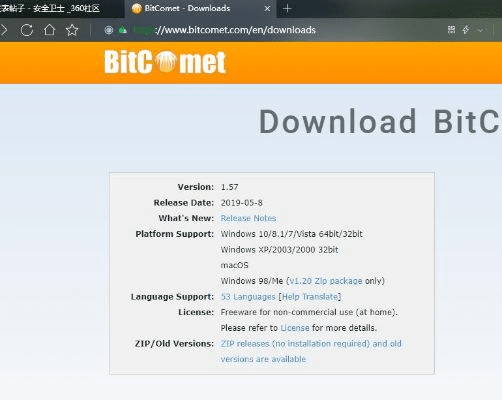Click the Windows 10/8.1/7/Vista 64bit/32bit text
Image resolution: width=502 pixels, height=400 pixels.
coord(292,234)
